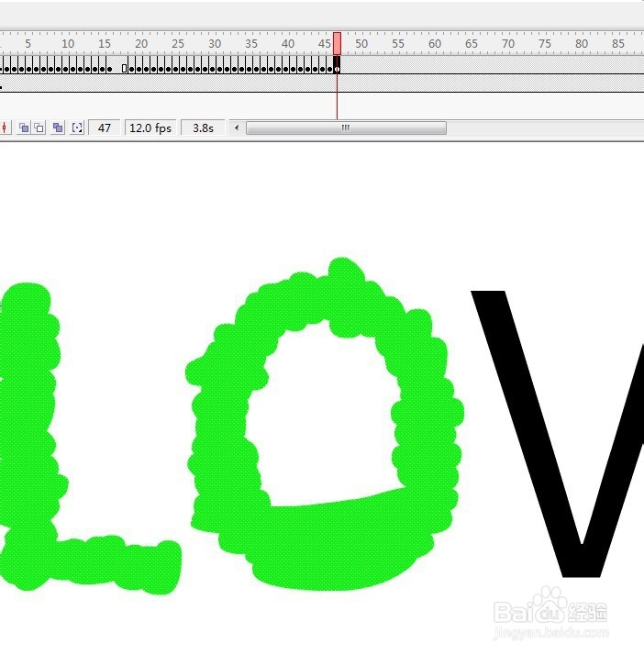The width and height of the screenshot is (644, 655).
Task: Click the black letter V on stage
Action: [x=581, y=560]
